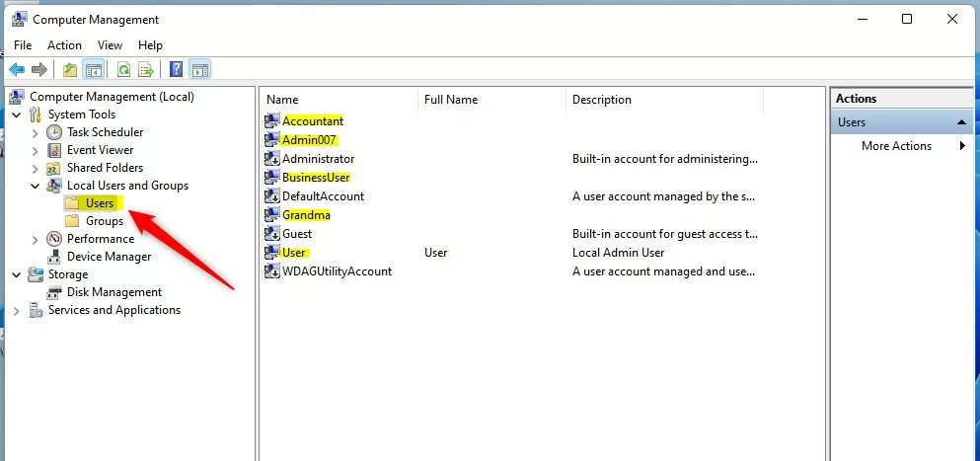The width and height of the screenshot is (980, 461).
Task: Click the Local Users and Groups icon
Action: [x=54, y=186]
